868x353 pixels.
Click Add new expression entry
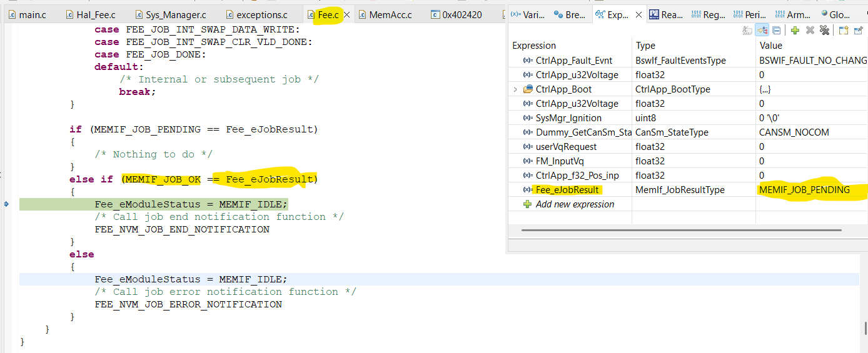coord(575,204)
